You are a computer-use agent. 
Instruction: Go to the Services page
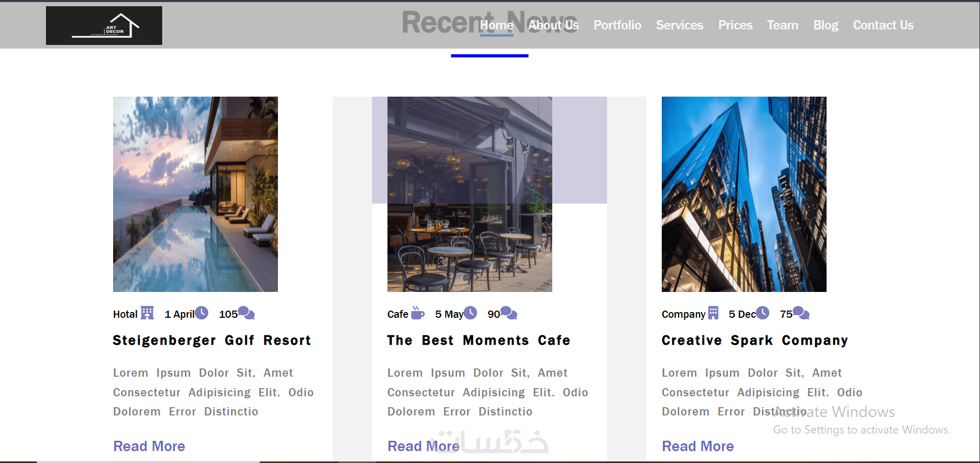(679, 25)
